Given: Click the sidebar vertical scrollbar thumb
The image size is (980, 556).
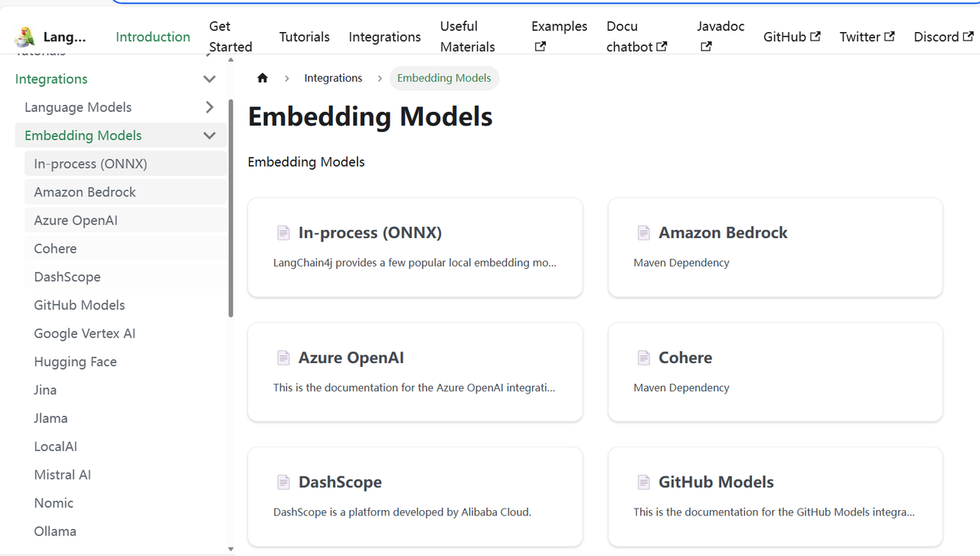Looking at the screenshot, I should (230, 208).
